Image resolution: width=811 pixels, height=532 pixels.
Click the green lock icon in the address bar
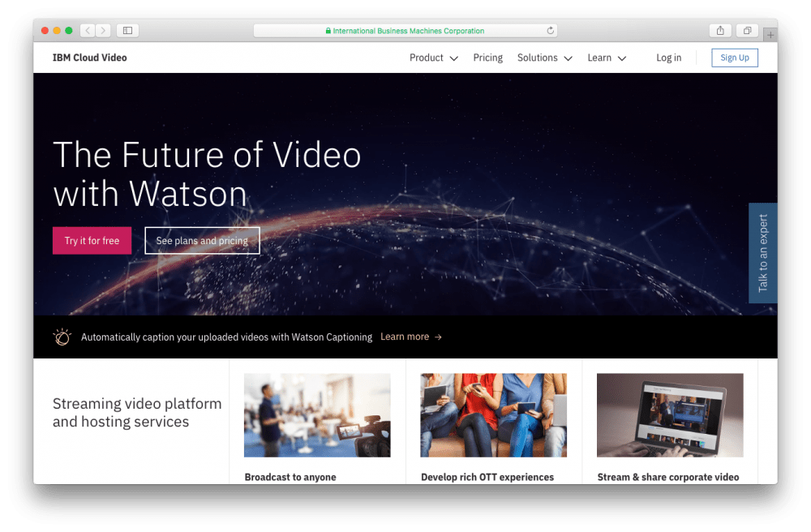coord(328,30)
